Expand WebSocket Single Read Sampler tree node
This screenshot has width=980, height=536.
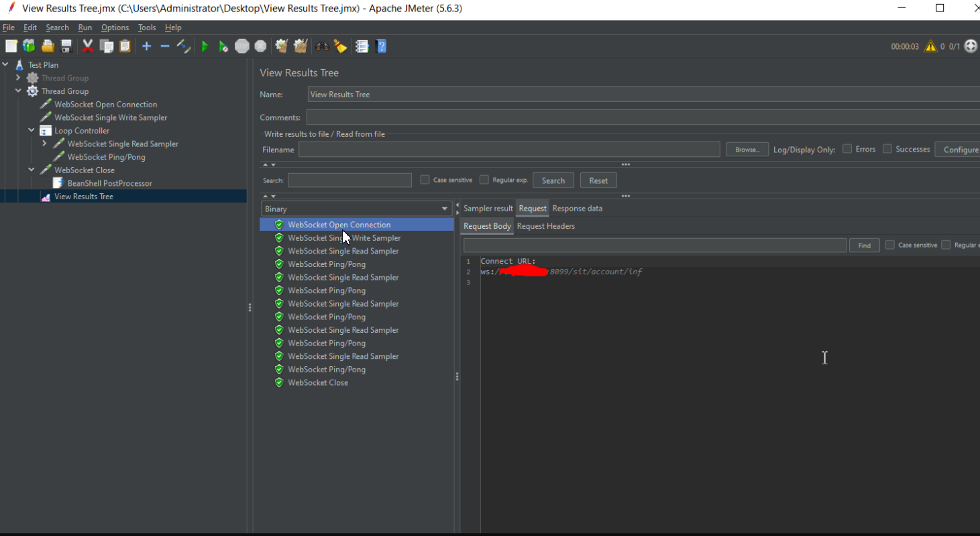[x=44, y=144]
